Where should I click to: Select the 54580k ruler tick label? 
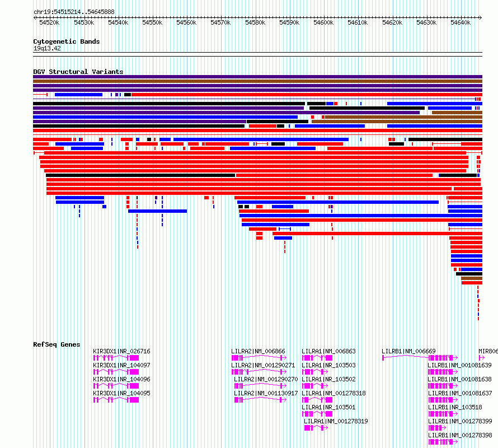coord(255,22)
